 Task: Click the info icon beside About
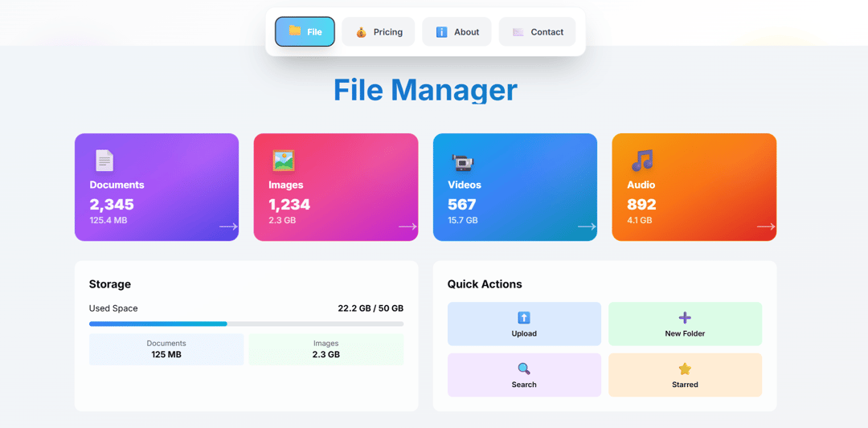pyautogui.click(x=441, y=32)
